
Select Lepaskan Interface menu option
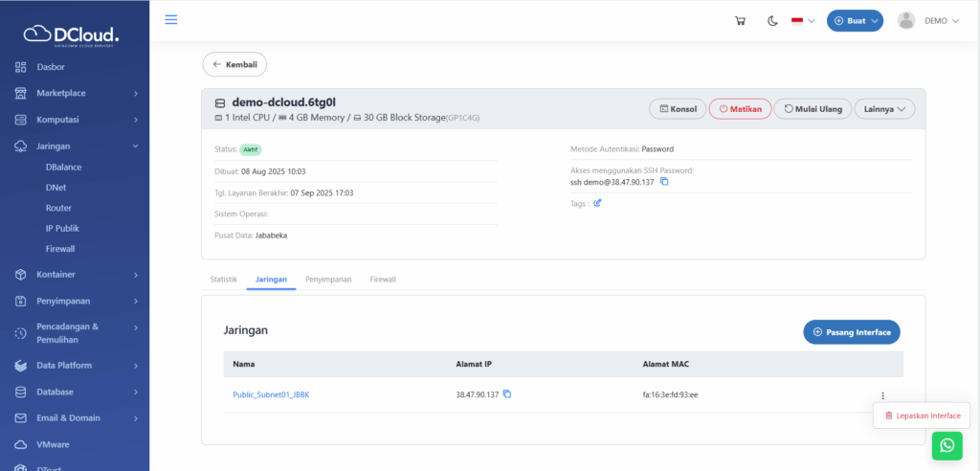[922, 415]
